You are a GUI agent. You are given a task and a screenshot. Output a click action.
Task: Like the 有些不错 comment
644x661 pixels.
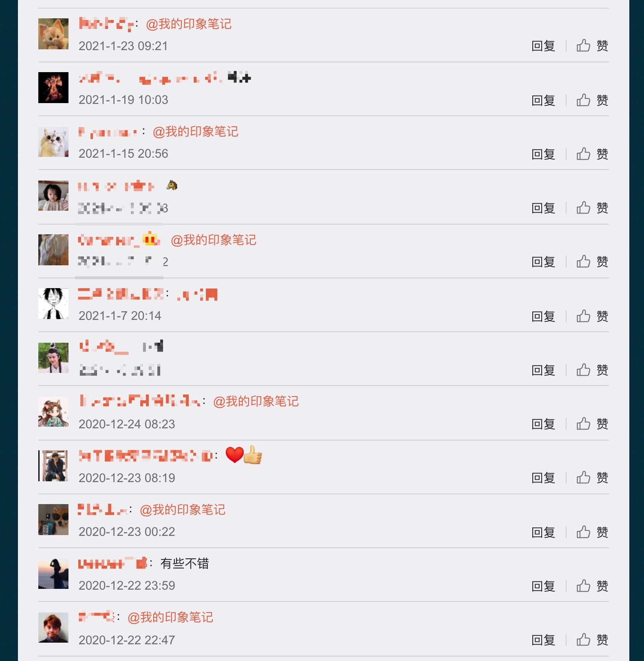(592, 586)
